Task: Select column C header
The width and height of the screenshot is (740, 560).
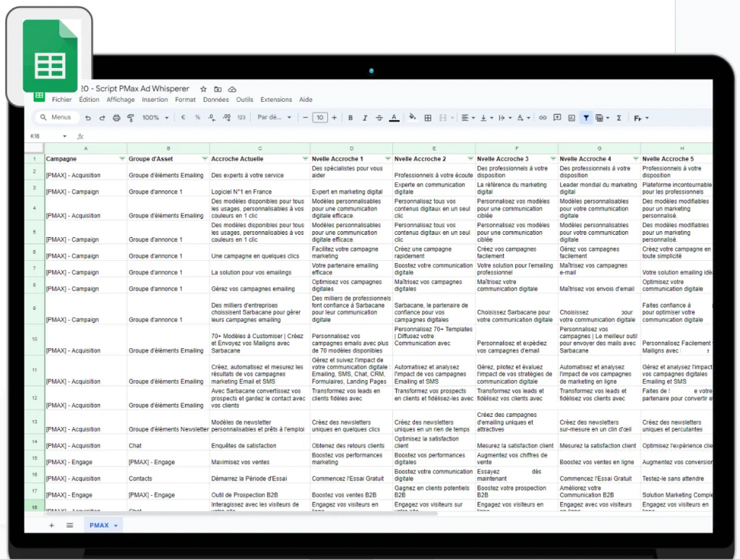Action: click(259, 148)
